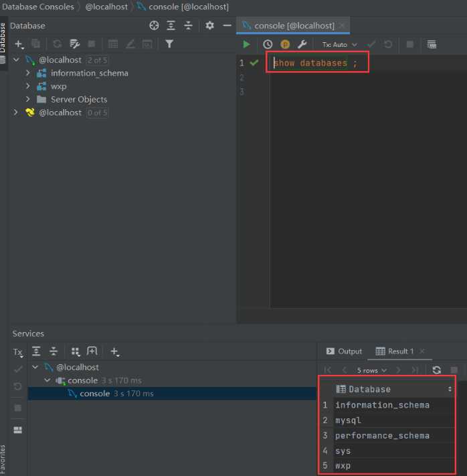Viewport: 467px width, 476px height.
Task: Open the Tx dropdown in Services panel
Action: (18, 352)
